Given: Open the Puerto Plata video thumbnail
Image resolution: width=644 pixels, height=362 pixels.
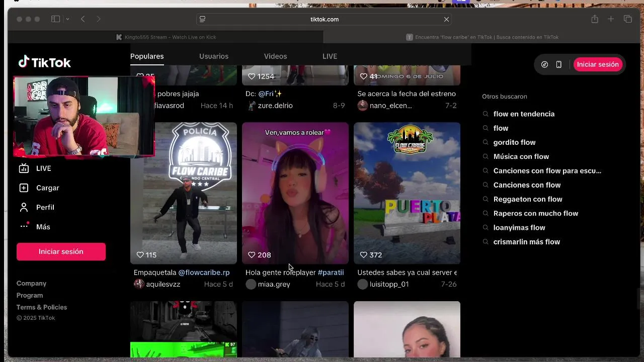Looking at the screenshot, I should [x=407, y=193].
